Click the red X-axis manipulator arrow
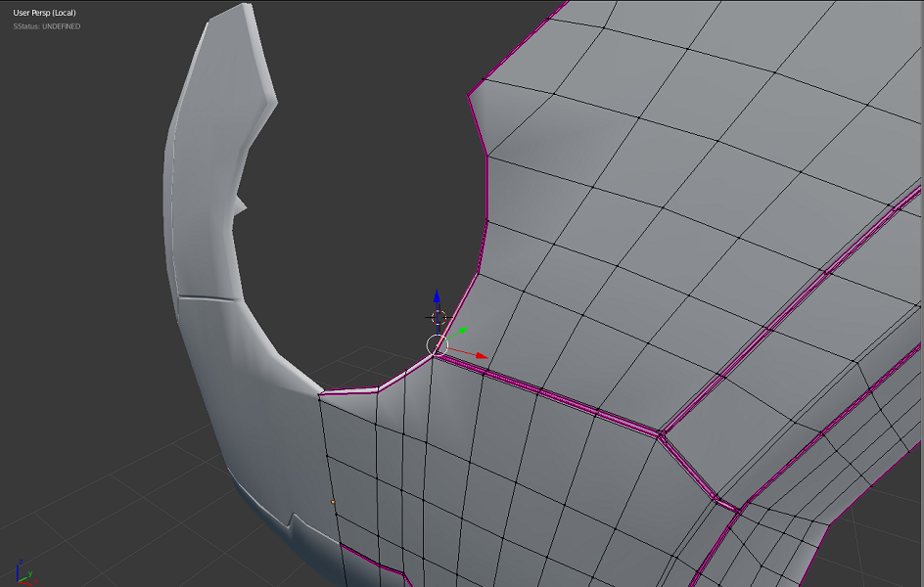This screenshot has width=924, height=587. tap(482, 355)
